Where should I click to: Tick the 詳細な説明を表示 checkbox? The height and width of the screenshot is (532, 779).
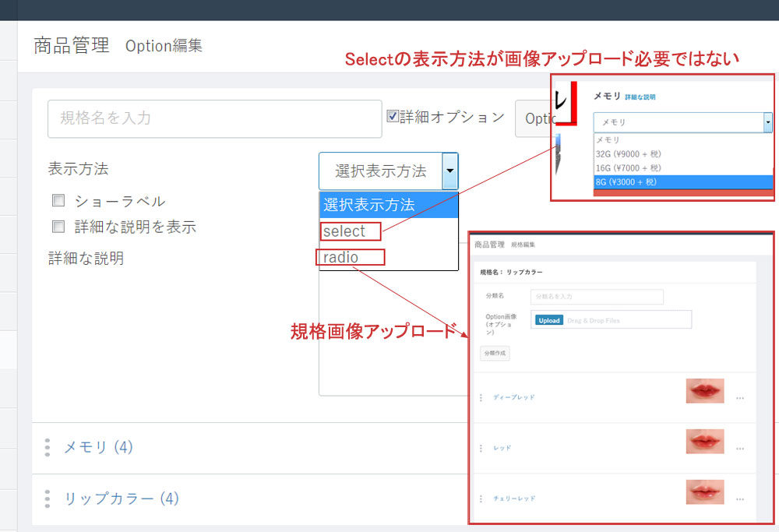point(58,227)
